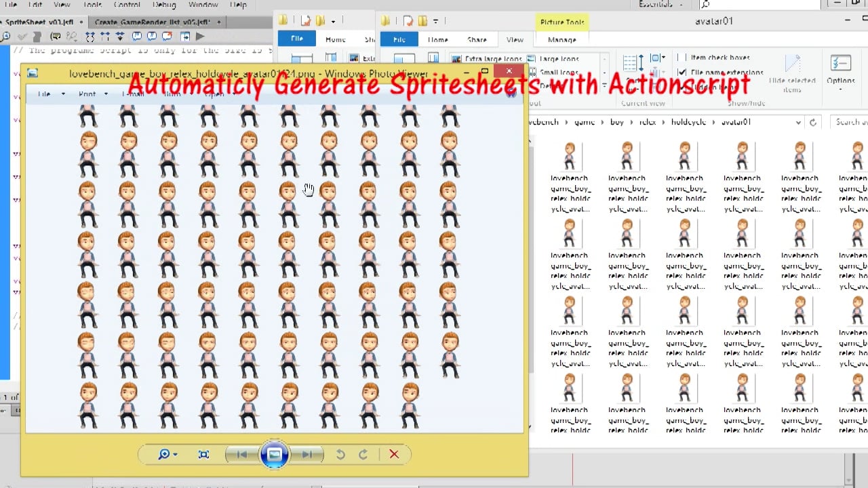Start the slide show in Photo Viewer
Screen dimensions: 868x488
[x=274, y=455]
